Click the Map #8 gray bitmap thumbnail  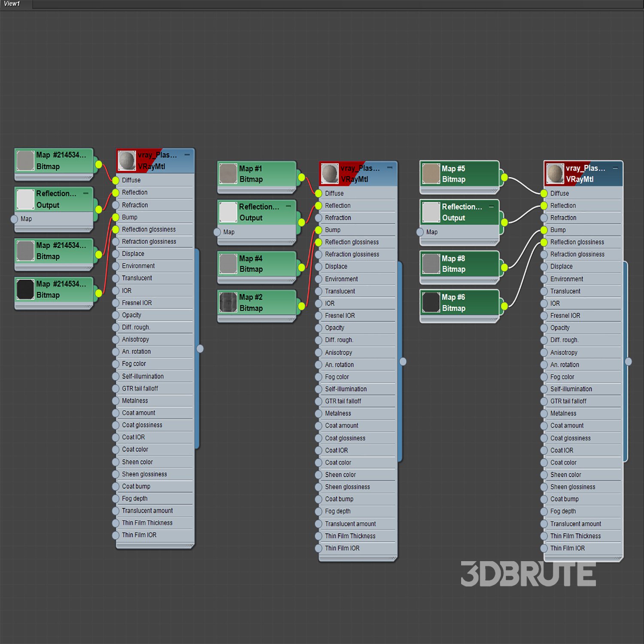point(431,264)
